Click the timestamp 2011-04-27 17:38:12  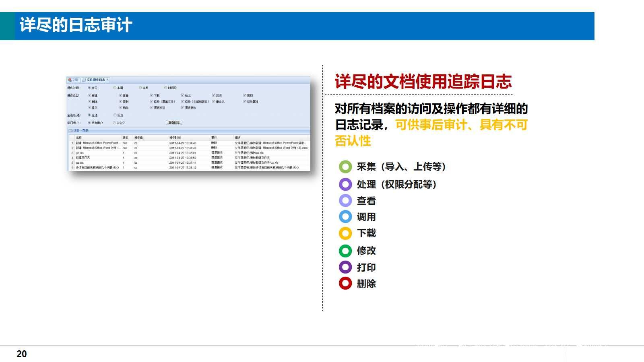[x=183, y=167]
